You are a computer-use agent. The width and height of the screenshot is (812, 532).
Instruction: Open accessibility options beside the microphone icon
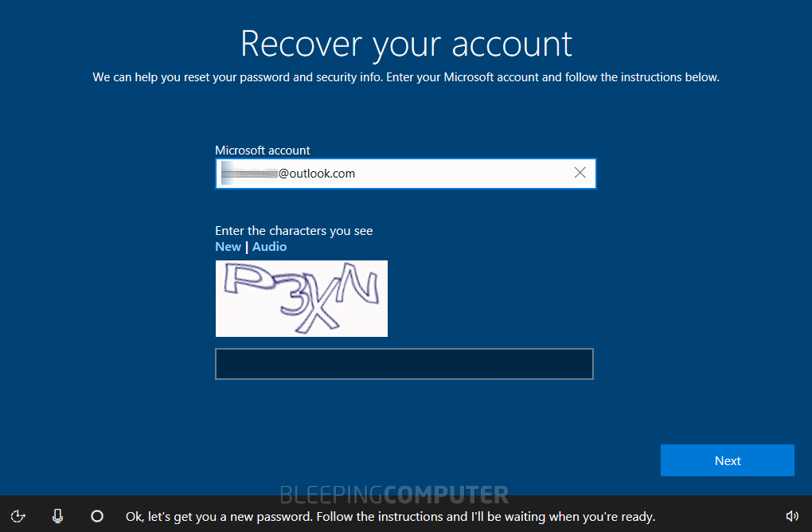[18, 516]
